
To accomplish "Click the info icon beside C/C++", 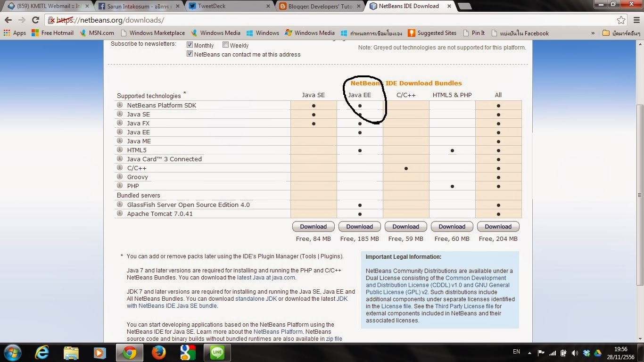I will [119, 168].
